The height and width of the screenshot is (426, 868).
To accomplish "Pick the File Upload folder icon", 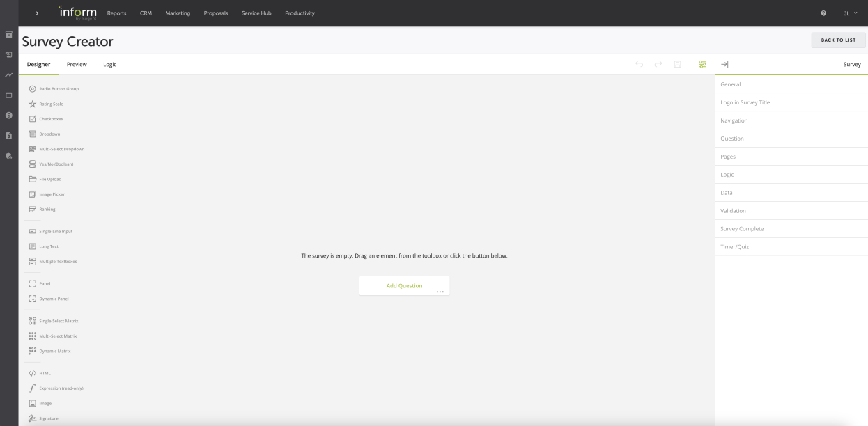I will (32, 179).
